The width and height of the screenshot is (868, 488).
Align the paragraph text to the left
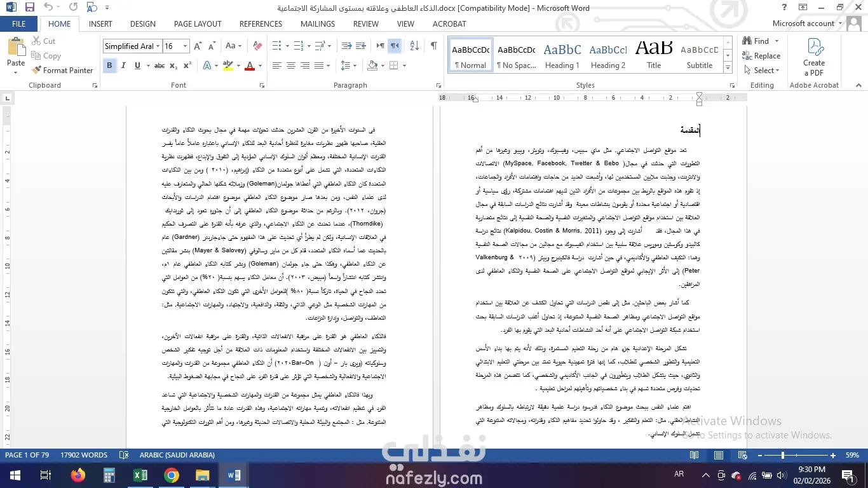coord(277,65)
